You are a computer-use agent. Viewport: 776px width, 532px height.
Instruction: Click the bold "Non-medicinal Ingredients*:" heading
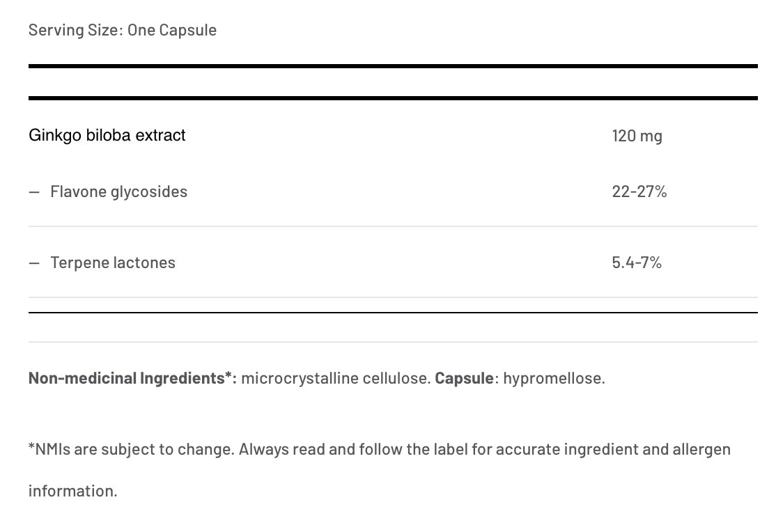tap(132, 378)
